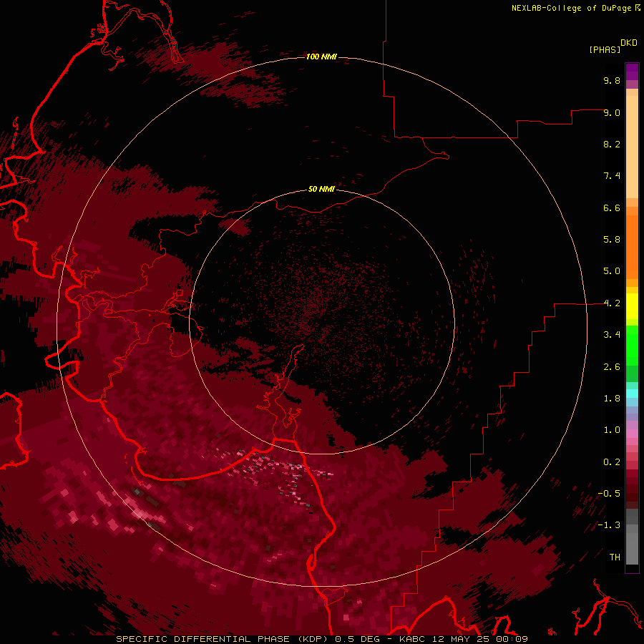Click the 5.8 scale value

[612, 240]
